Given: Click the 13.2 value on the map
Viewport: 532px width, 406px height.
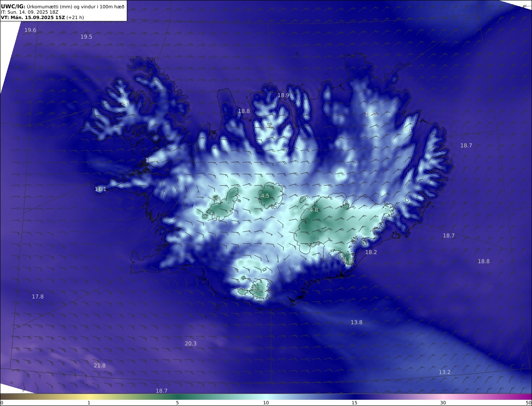Looking at the screenshot, I should point(445,372).
